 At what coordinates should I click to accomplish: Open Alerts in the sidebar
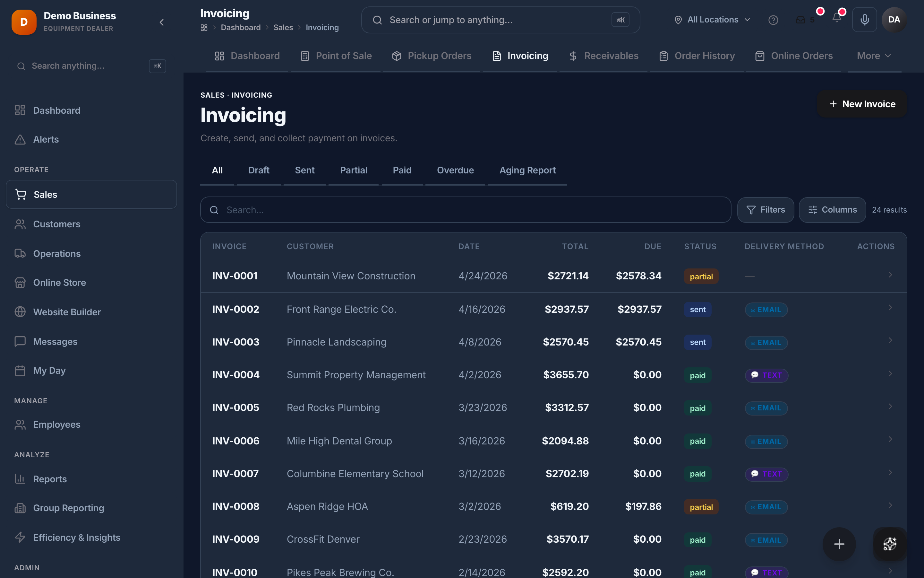(x=91, y=140)
